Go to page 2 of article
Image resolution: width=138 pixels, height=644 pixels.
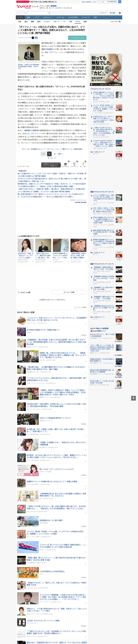[x=55, y=154]
